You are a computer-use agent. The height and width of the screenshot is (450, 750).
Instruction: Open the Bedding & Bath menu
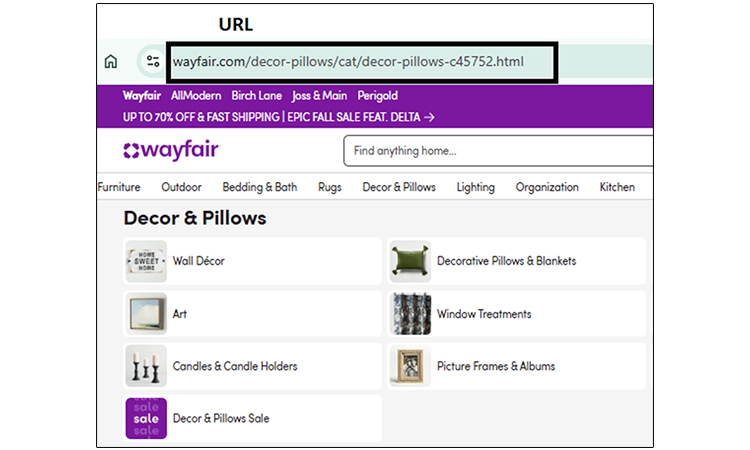tap(260, 187)
